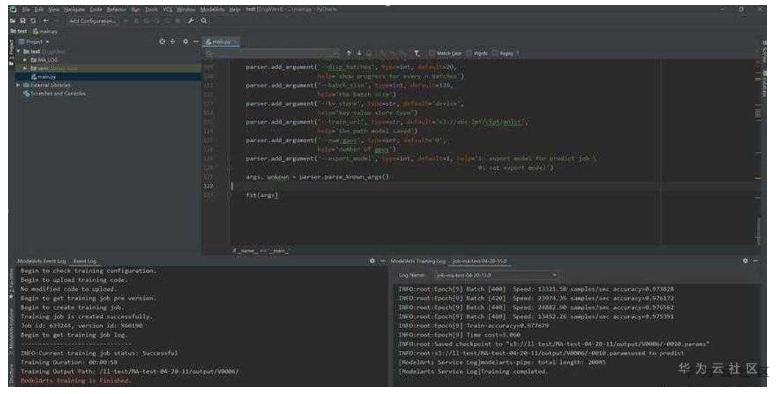Click the 'Modelarts Training is Finished.' log line

click(76, 381)
